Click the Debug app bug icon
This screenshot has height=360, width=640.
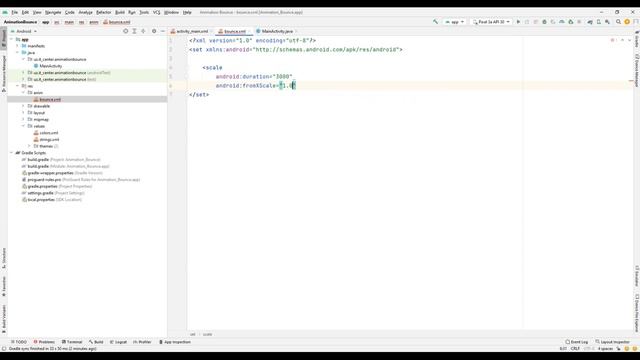(x=544, y=22)
